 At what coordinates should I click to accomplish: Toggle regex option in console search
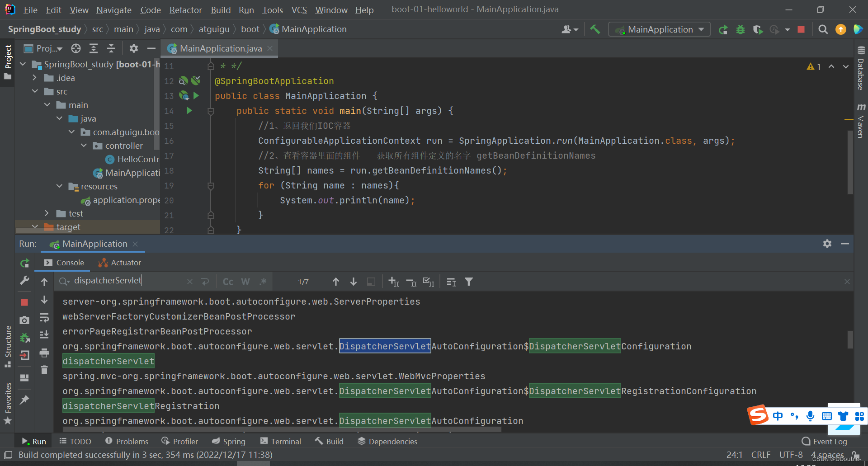(263, 282)
